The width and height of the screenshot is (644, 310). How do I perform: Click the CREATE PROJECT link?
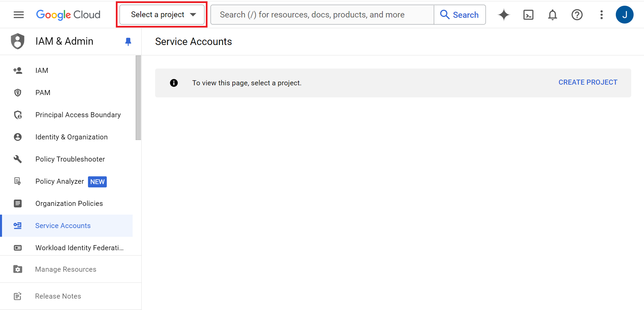[x=588, y=82]
